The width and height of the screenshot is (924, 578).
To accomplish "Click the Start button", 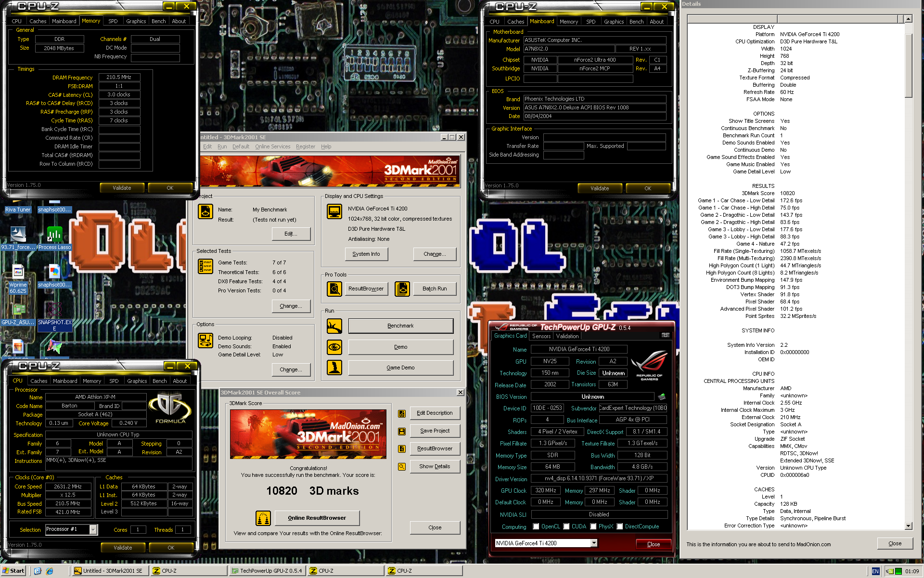I will [13, 571].
